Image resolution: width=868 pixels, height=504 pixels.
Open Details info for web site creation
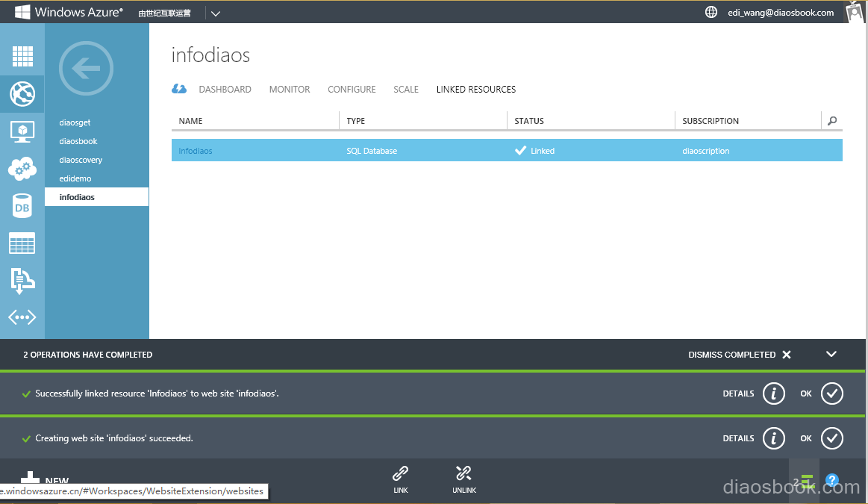click(x=773, y=438)
